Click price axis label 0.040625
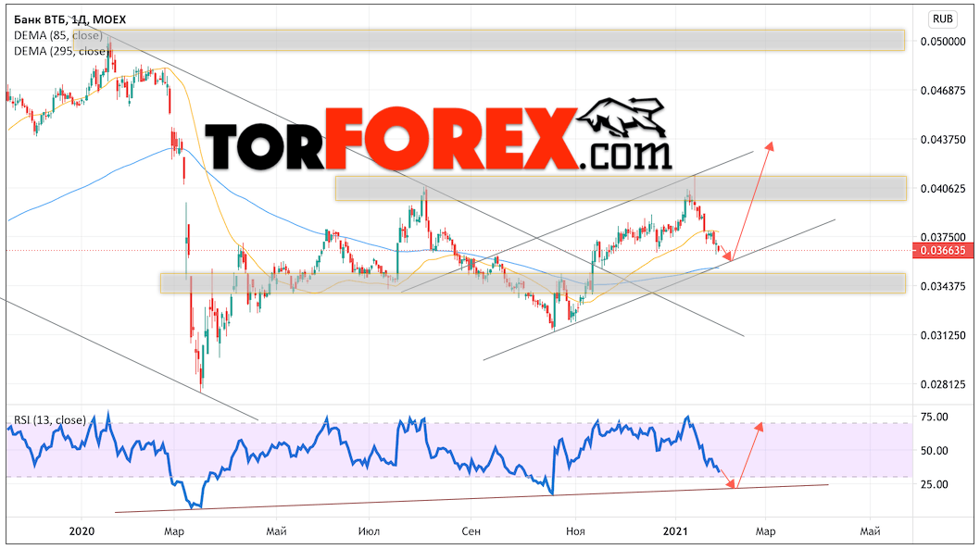Screen dimensions: 980x549 point(943,188)
